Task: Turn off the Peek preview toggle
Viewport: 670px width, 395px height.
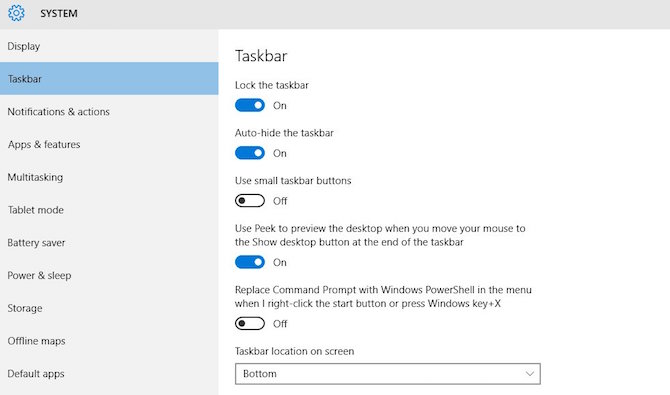Action: click(x=250, y=262)
